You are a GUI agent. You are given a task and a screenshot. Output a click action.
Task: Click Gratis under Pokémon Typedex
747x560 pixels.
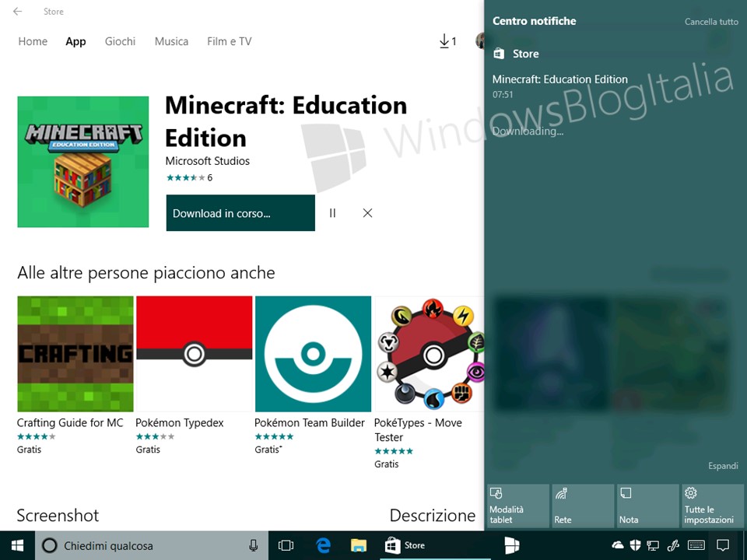[x=148, y=450]
